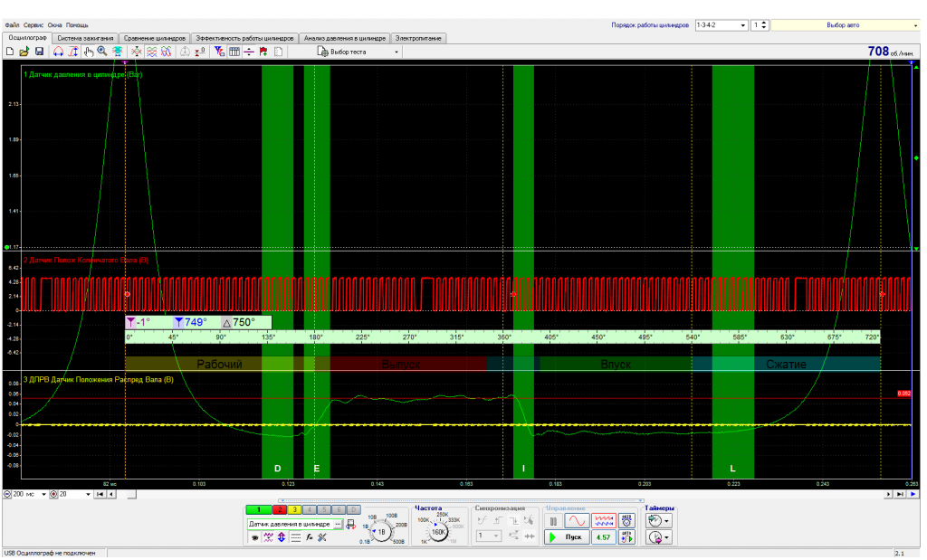Toggle digital channel D button
This screenshot has width=927, height=560.
pyautogui.click(x=354, y=509)
